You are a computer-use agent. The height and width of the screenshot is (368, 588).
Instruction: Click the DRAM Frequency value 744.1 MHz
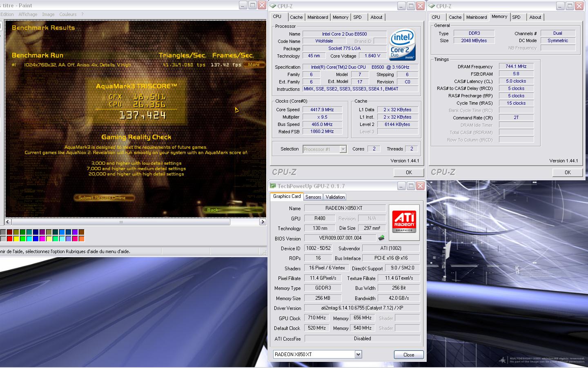pyautogui.click(x=516, y=66)
